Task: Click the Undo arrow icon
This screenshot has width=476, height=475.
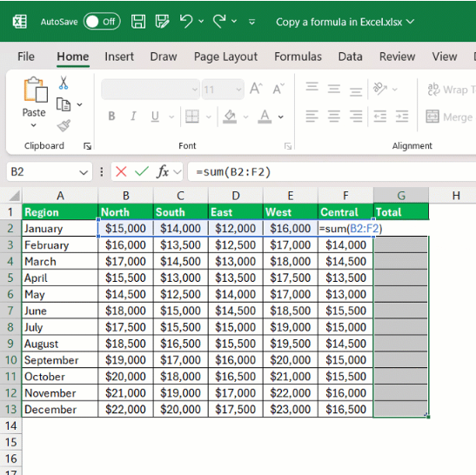Action: coord(186,22)
